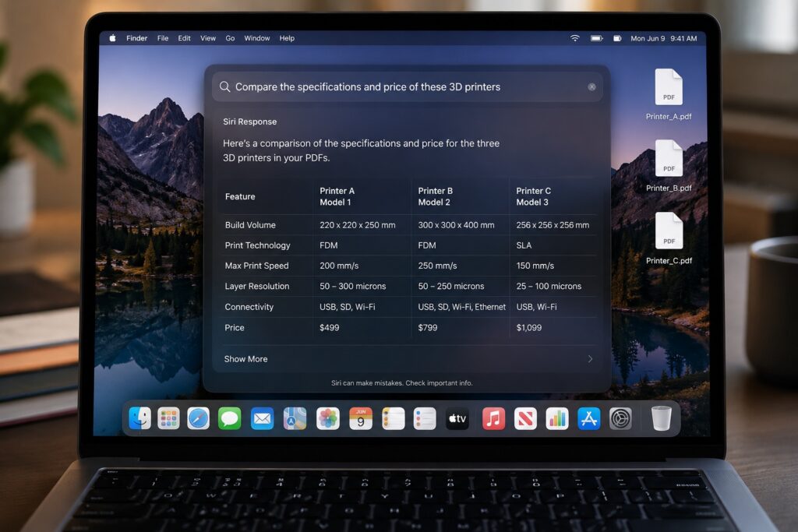Click the Connectivity row label
The width and height of the screenshot is (798, 532).
pos(249,307)
